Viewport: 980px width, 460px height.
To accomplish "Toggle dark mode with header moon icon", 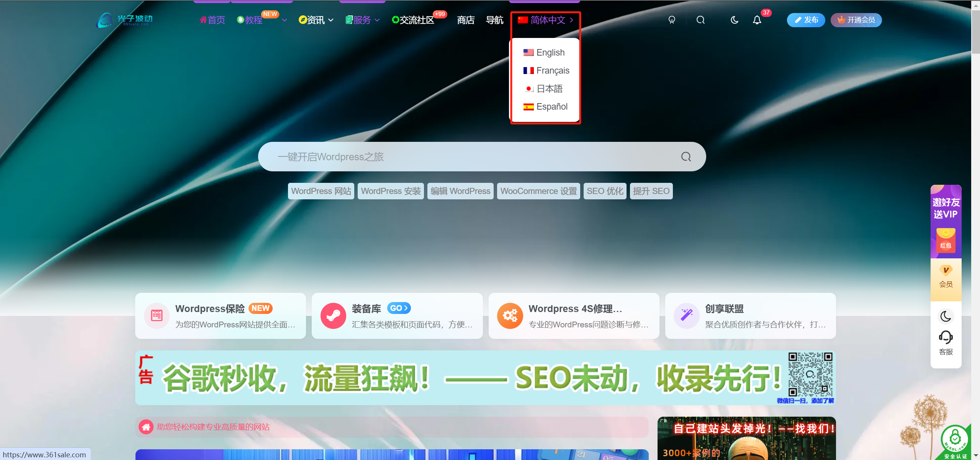I will (x=734, y=20).
